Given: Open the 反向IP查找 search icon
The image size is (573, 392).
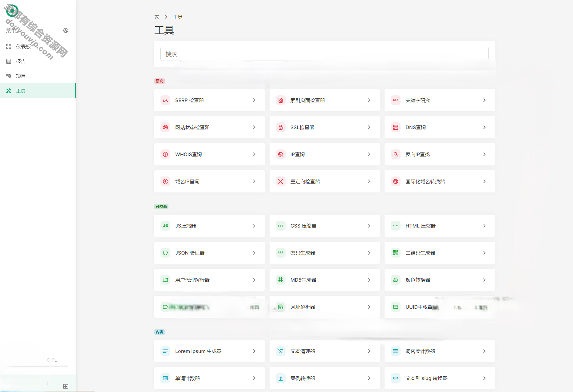Looking at the screenshot, I should [x=396, y=154].
